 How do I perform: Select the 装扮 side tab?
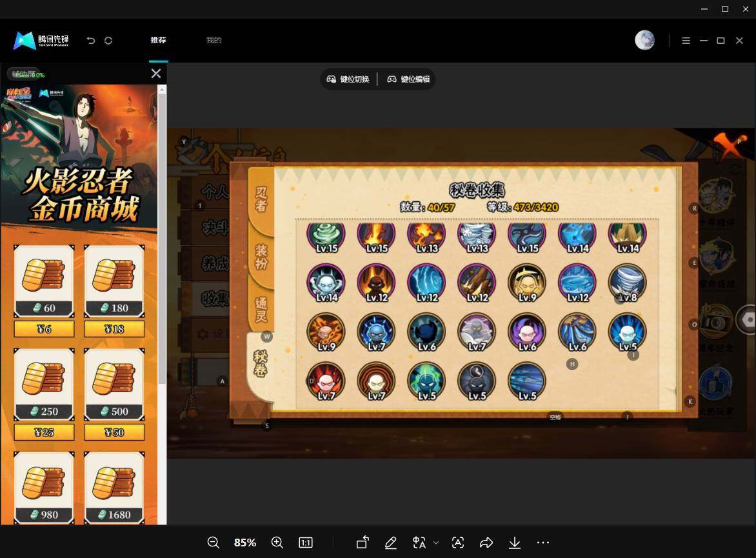click(x=261, y=257)
